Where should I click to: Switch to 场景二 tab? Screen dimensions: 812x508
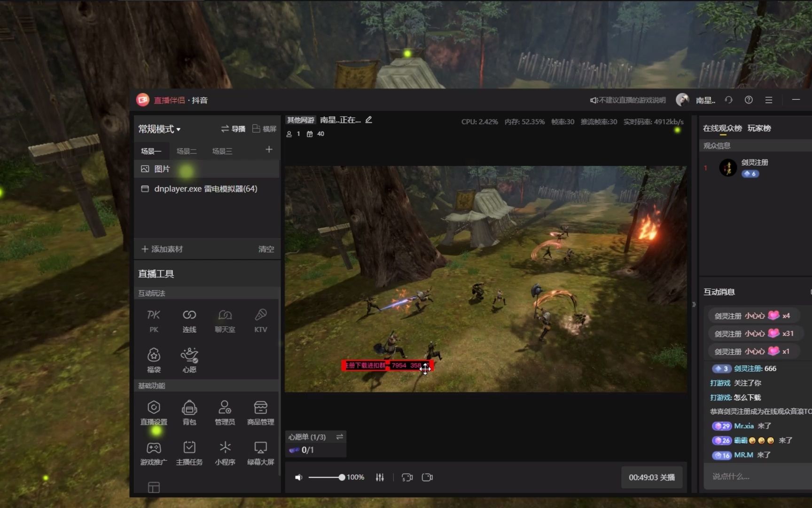tap(187, 151)
